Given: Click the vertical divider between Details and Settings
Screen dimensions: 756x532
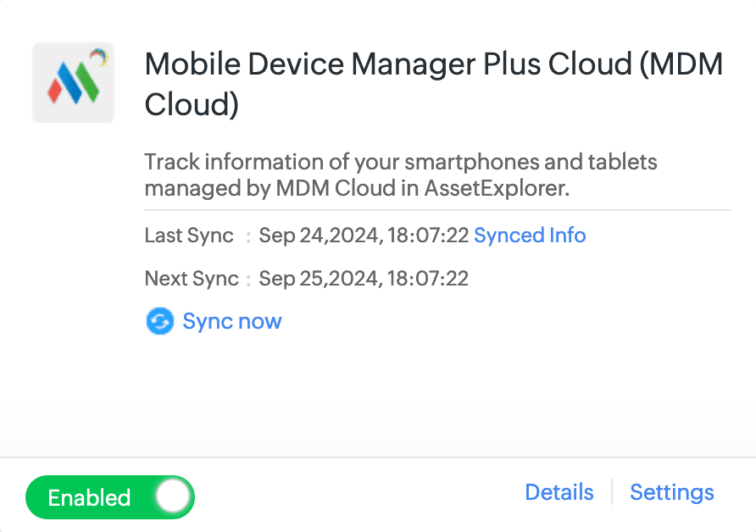Looking at the screenshot, I should pos(612,492).
